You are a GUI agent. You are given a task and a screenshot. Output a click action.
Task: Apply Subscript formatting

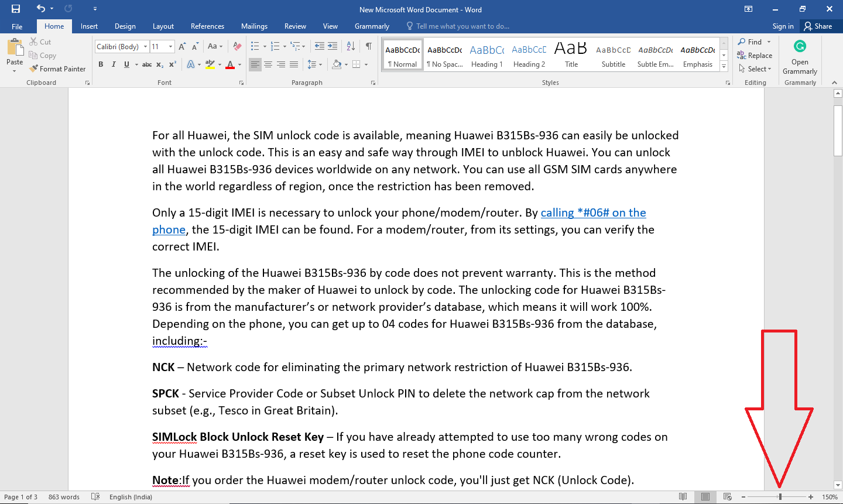pos(159,64)
